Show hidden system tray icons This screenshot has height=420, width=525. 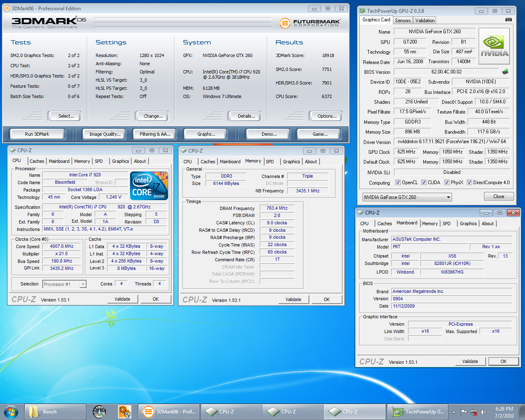[x=454, y=412]
